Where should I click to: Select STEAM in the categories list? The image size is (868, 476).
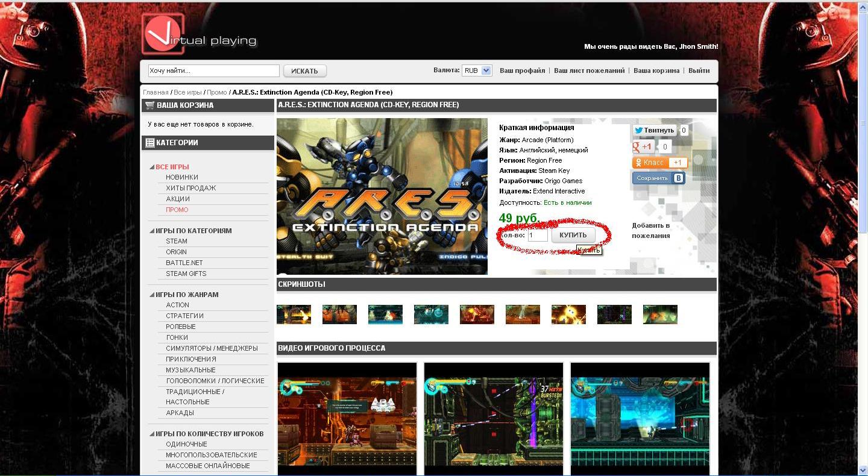[177, 241]
